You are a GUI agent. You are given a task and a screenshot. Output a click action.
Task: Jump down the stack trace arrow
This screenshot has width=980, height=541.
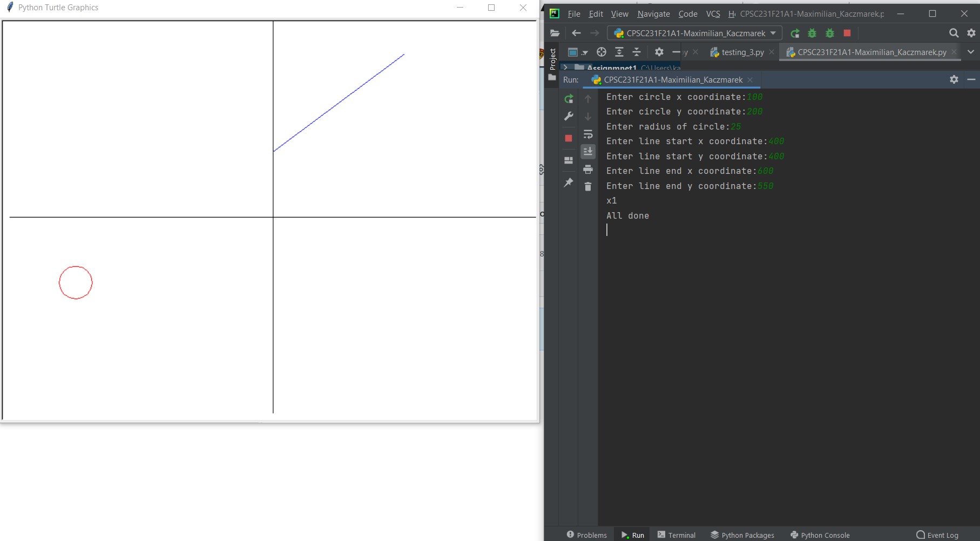(588, 116)
